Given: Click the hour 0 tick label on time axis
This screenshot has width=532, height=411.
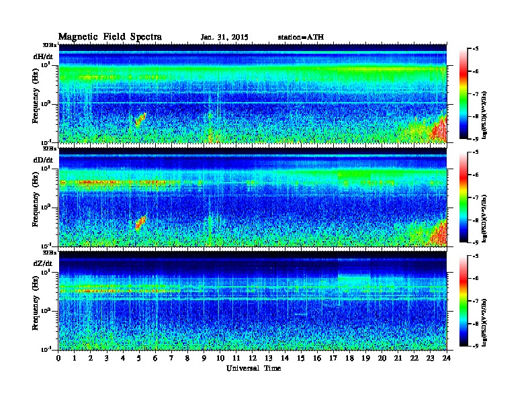Looking at the screenshot, I should pos(58,358).
